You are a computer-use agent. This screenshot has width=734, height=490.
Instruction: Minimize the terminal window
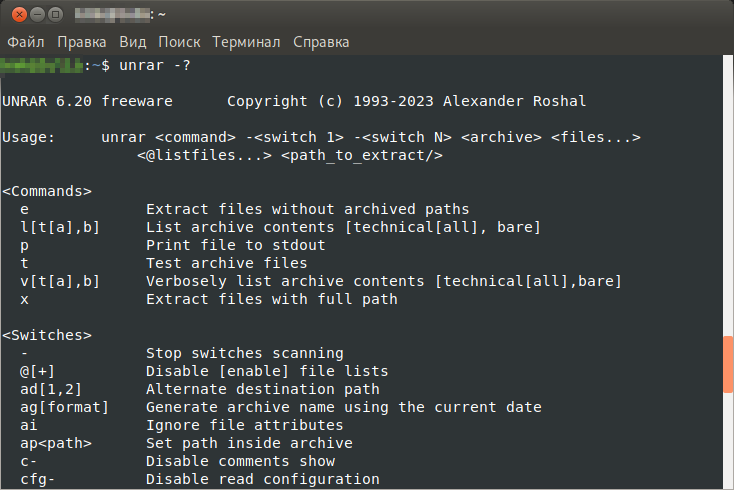(37, 15)
